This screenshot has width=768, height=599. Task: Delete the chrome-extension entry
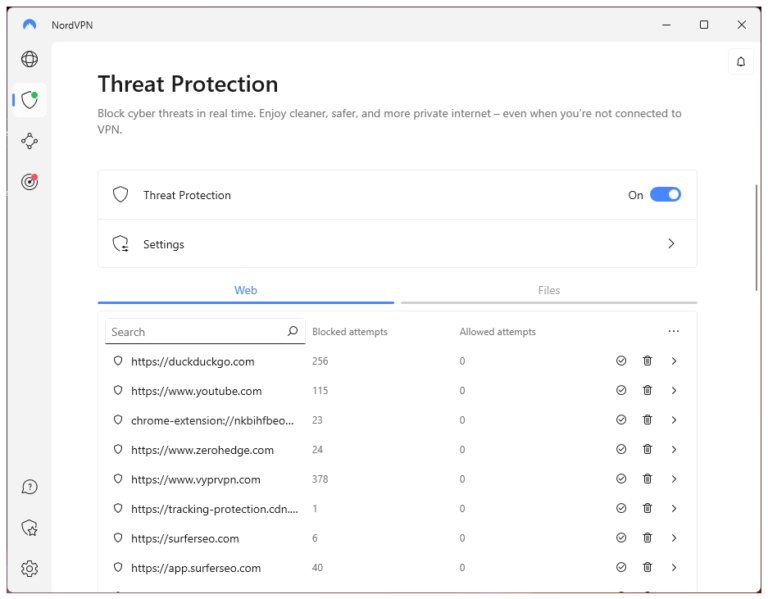pos(647,420)
